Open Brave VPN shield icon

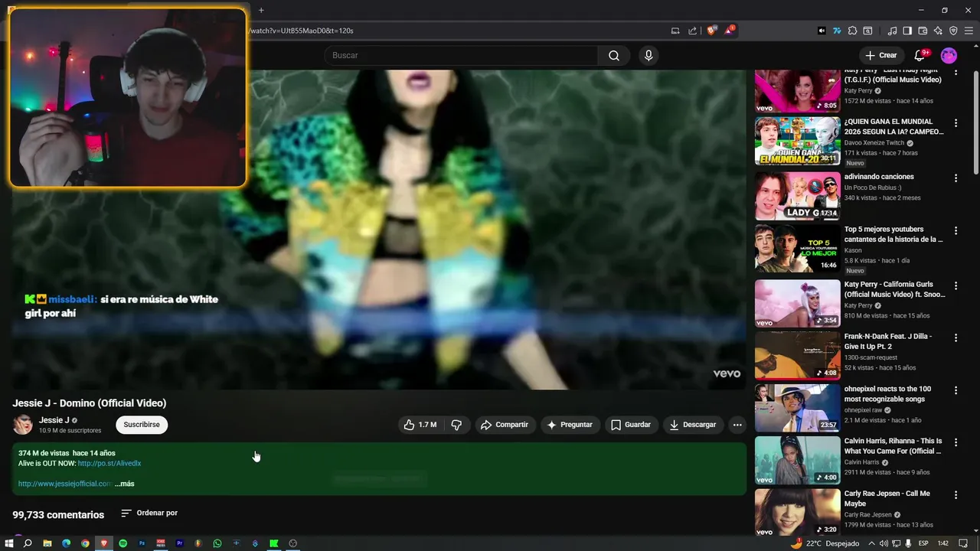pyautogui.click(x=953, y=31)
